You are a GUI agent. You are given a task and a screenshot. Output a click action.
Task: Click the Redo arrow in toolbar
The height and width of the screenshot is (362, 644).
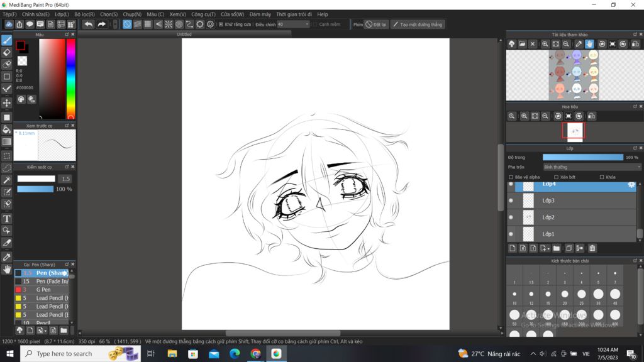coord(101,25)
